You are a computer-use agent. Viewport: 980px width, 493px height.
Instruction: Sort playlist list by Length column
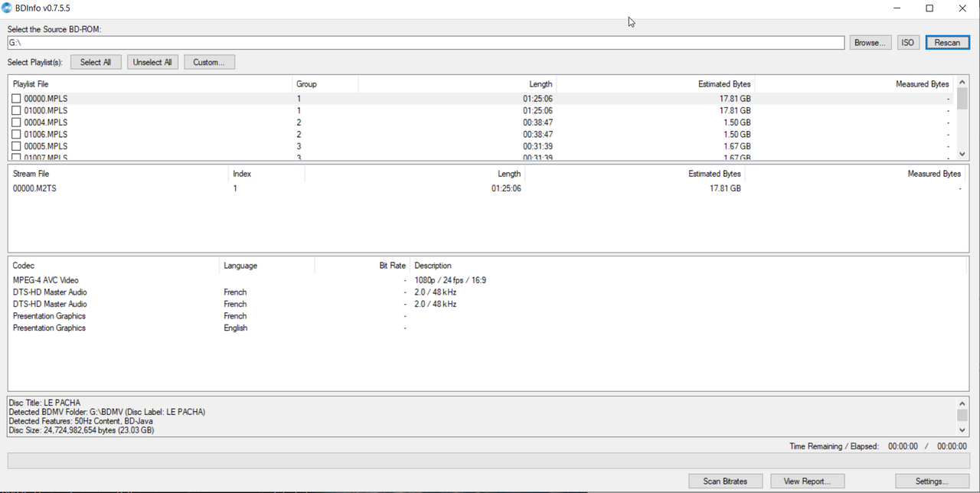(x=456, y=84)
